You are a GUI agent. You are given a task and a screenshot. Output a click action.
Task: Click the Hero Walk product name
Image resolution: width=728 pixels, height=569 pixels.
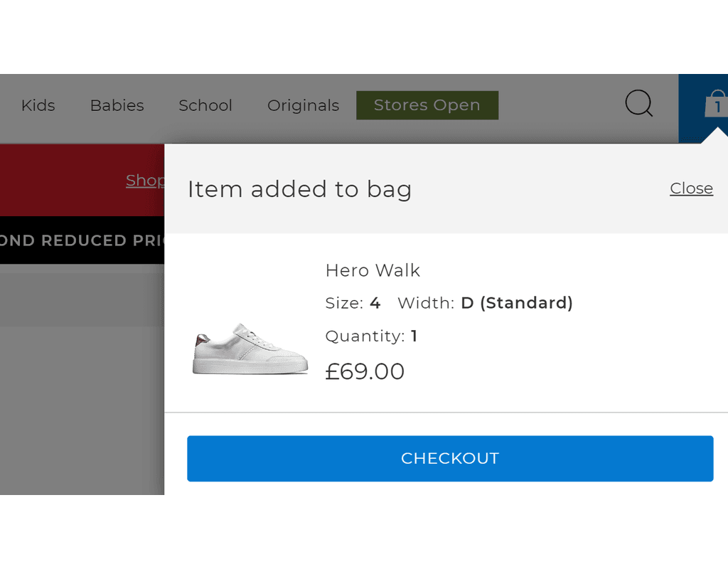(x=373, y=270)
